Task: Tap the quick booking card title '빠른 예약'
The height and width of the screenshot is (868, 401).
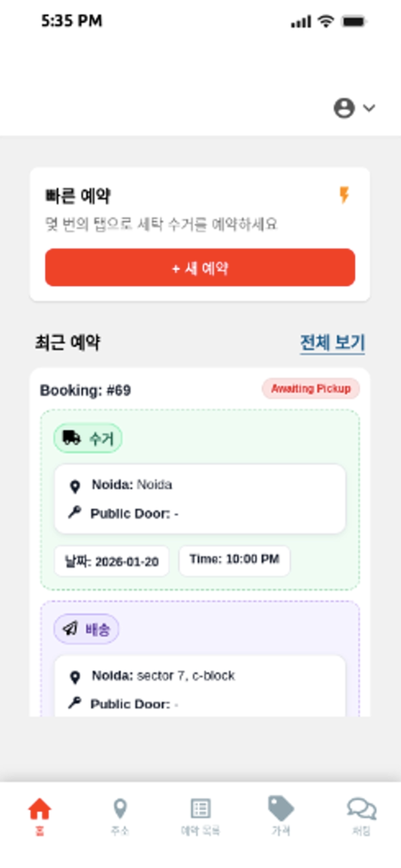Action: 78,196
